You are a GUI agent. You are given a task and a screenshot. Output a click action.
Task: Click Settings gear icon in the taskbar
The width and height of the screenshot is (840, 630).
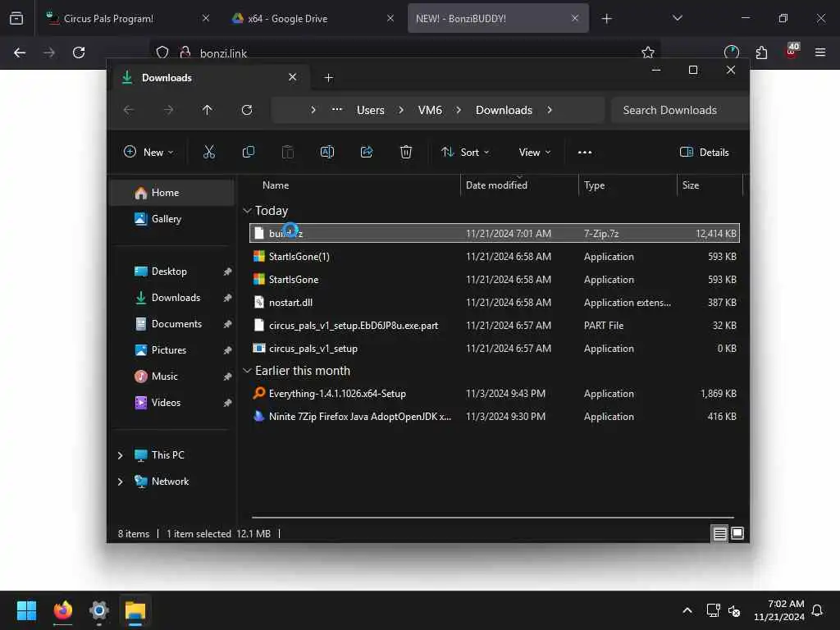click(99, 610)
